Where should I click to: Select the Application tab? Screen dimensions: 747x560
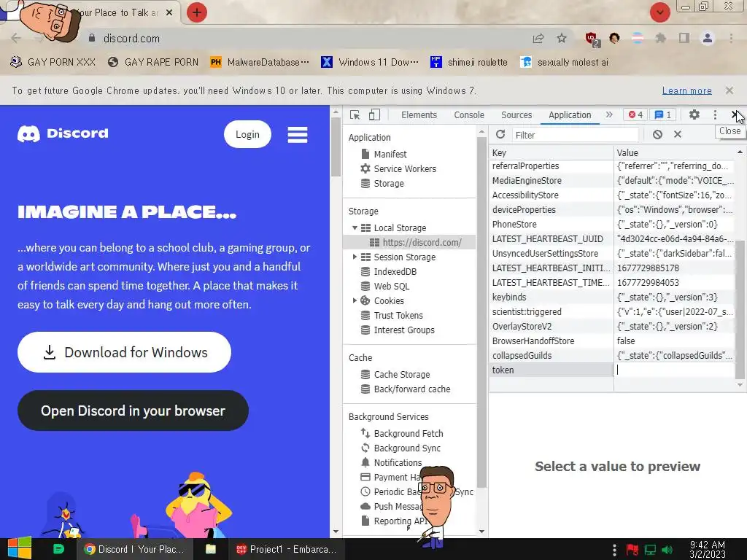click(x=570, y=114)
